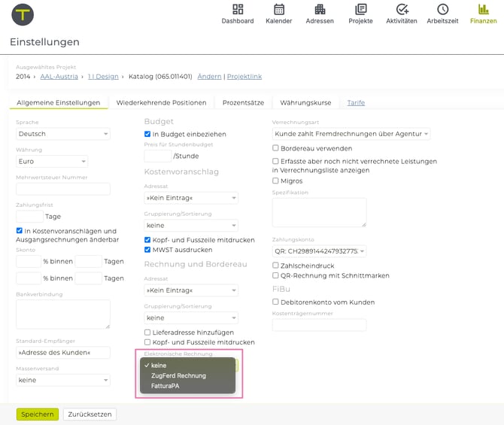Choose 'FatturaPA' in electronic invoice list

click(165, 386)
